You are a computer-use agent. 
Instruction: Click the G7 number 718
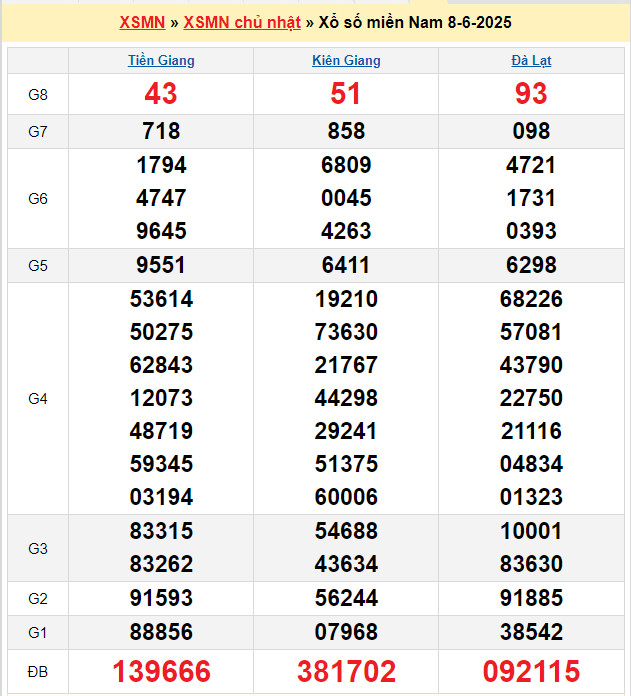[161, 131]
